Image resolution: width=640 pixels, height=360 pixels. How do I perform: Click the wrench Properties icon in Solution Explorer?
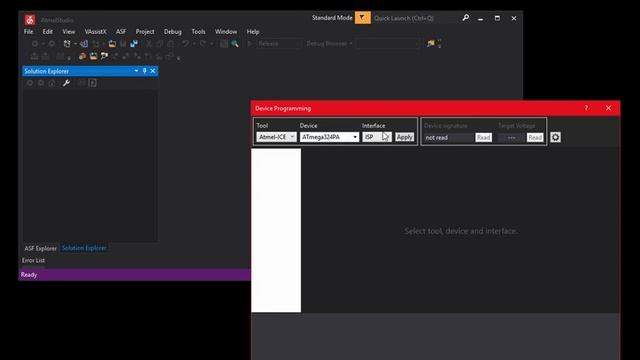[66, 83]
